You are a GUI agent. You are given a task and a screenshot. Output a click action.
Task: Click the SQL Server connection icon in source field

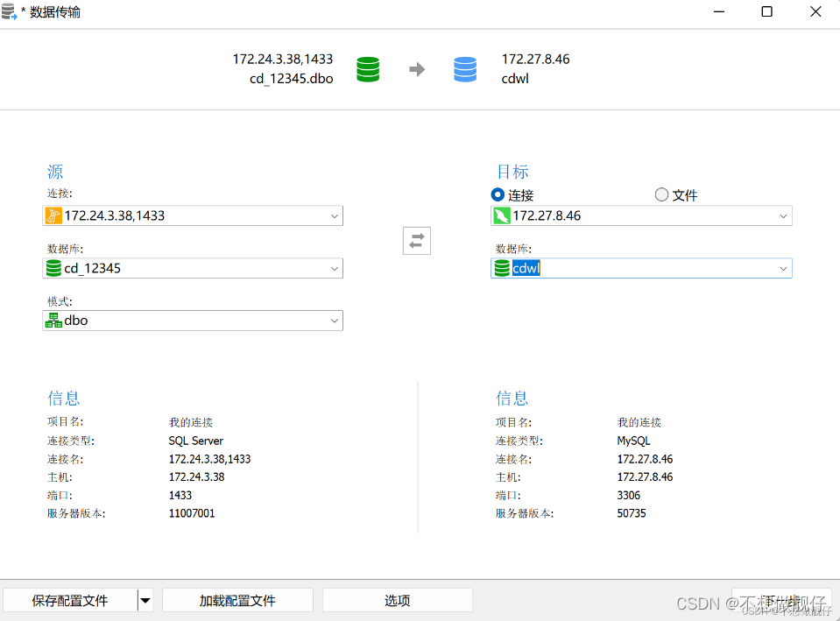pyautogui.click(x=53, y=216)
